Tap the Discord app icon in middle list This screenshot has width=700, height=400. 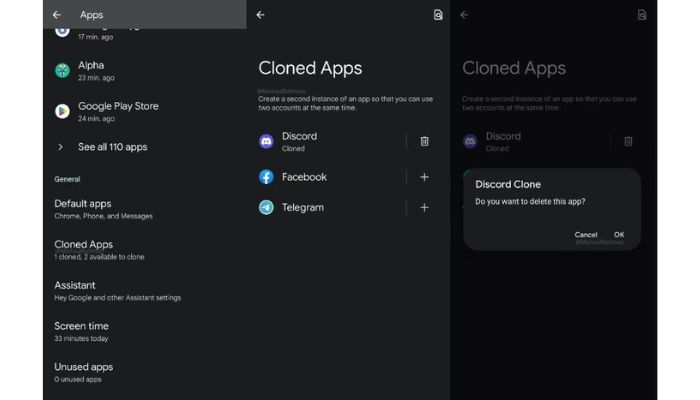(267, 142)
